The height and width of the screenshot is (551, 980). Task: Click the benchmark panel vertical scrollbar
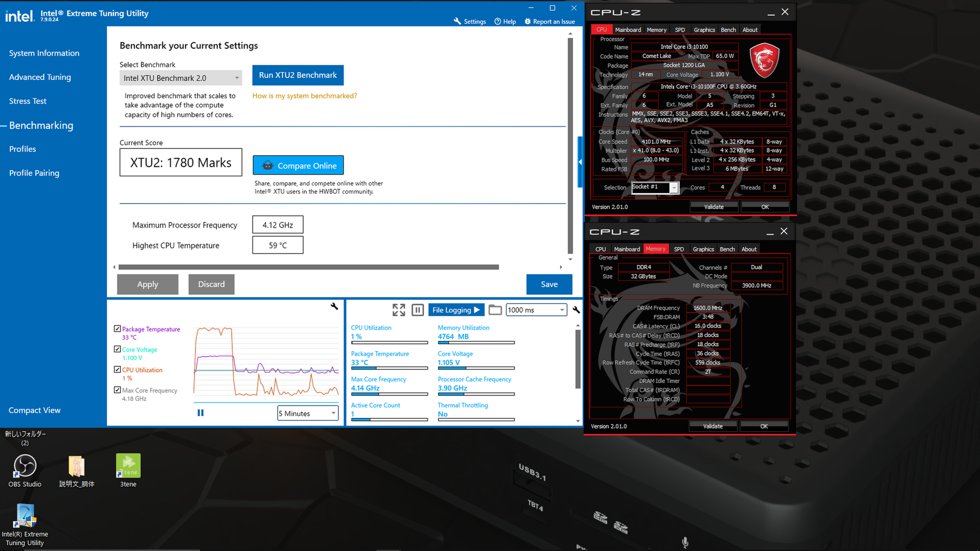[570, 145]
